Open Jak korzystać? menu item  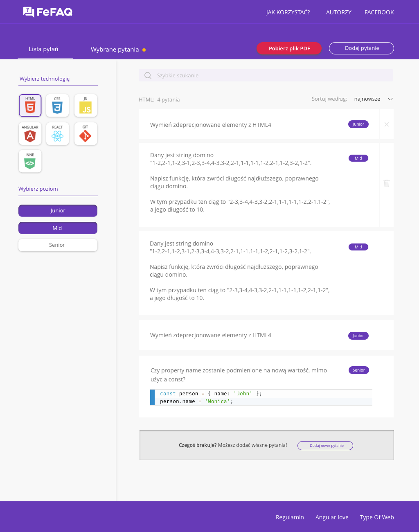click(288, 12)
